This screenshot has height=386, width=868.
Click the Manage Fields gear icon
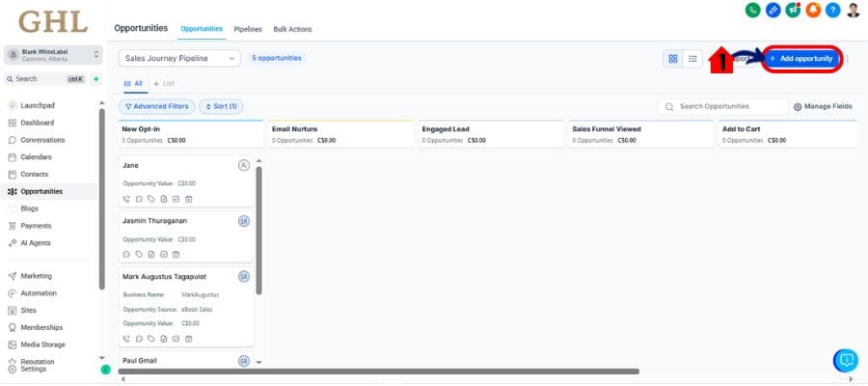(x=798, y=106)
